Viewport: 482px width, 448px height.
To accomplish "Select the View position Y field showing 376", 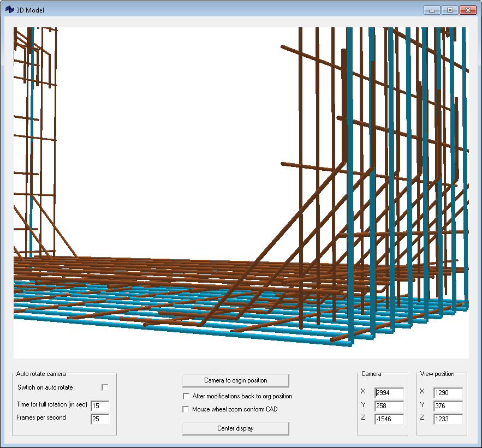I will pos(448,406).
